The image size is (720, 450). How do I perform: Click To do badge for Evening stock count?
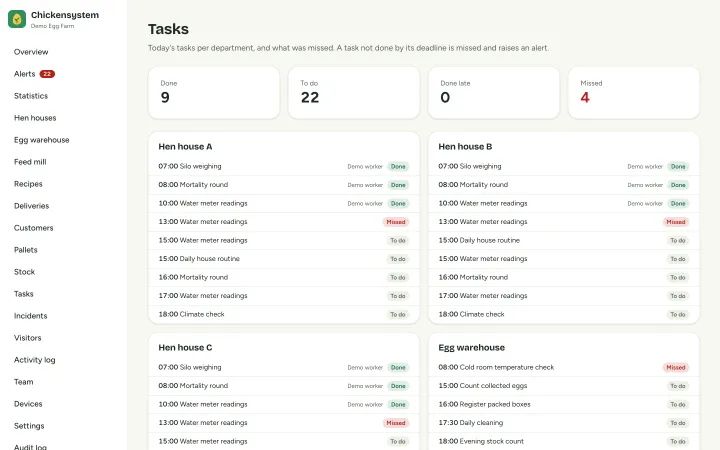[678, 442]
